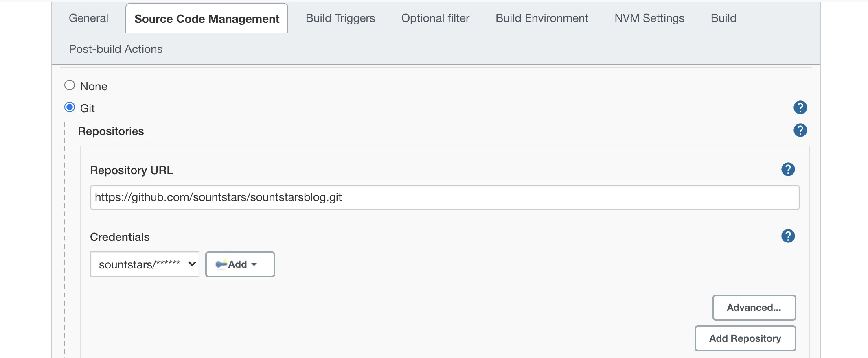Open the Optional filter tab
Image resolution: width=868 pixels, height=358 pixels.
435,18
